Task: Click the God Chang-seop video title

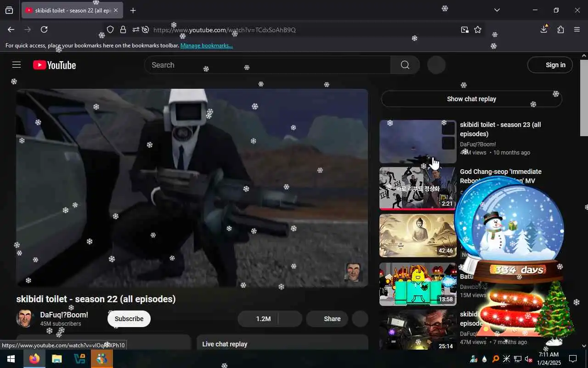Action: click(x=500, y=176)
